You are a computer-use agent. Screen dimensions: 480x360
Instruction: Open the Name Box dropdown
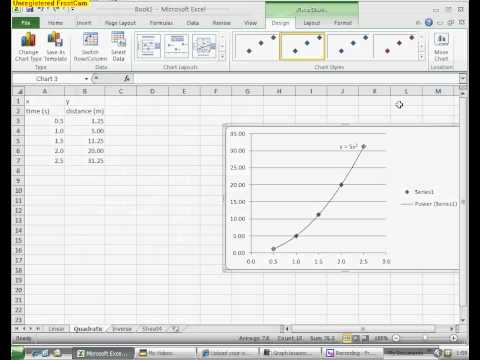tap(86, 79)
